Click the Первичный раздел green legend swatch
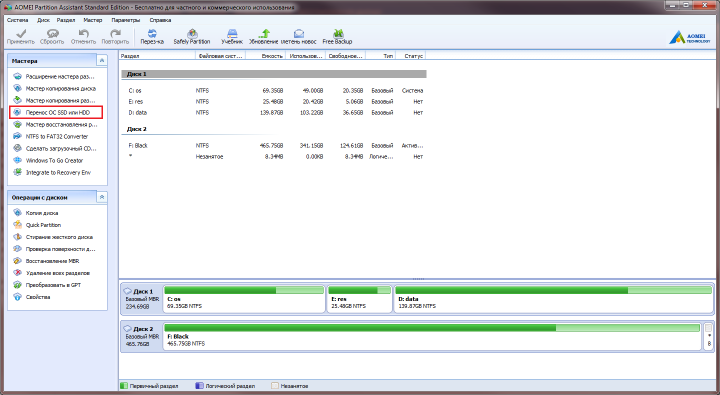 coord(124,386)
